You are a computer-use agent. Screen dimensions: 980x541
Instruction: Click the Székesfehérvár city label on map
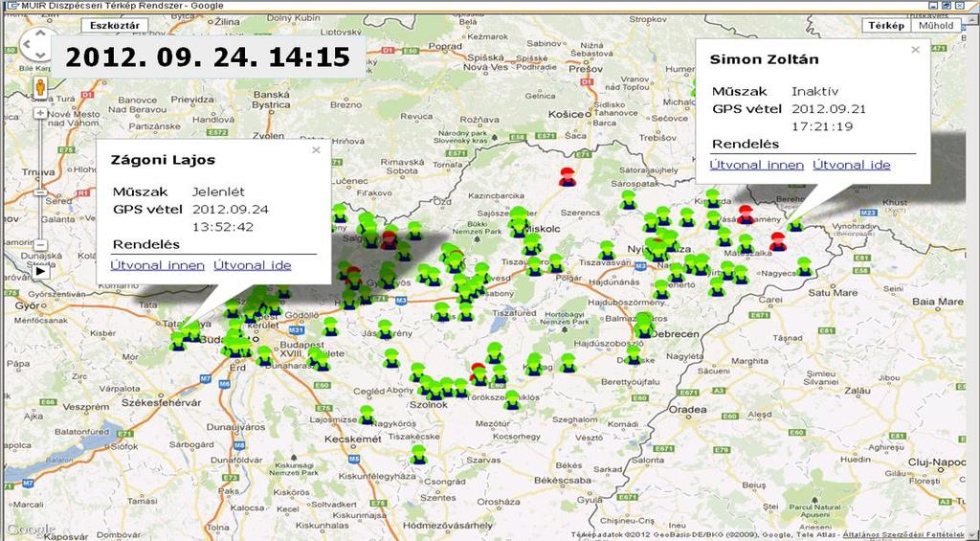click(x=161, y=403)
